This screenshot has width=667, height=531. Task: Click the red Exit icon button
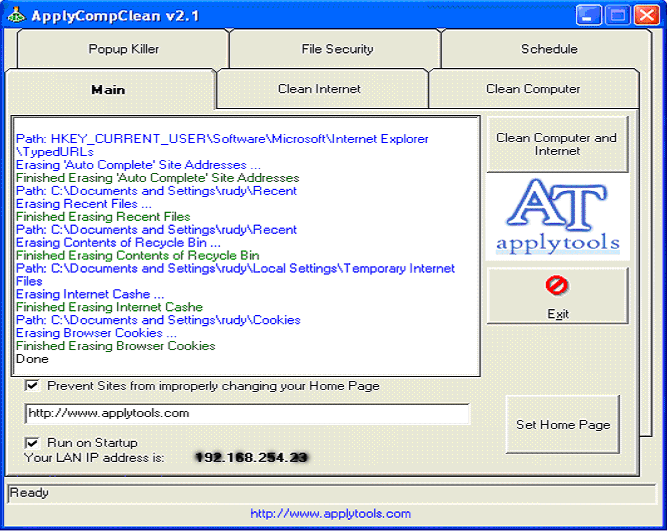pyautogui.click(x=557, y=296)
